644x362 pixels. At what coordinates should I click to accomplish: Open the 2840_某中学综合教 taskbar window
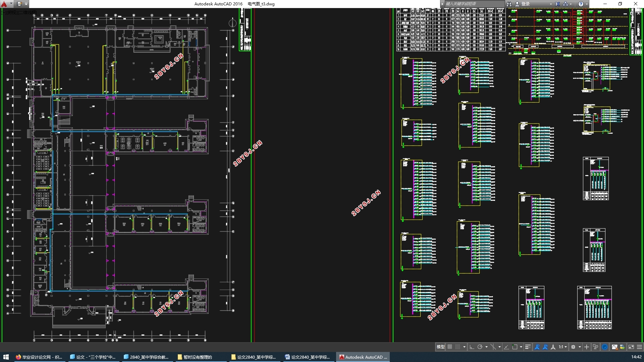point(147,357)
